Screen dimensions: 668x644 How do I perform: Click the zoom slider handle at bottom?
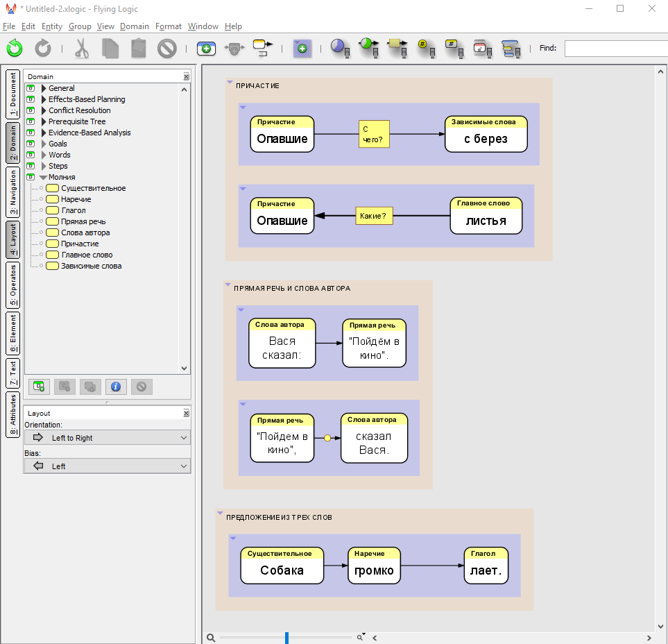click(286, 637)
